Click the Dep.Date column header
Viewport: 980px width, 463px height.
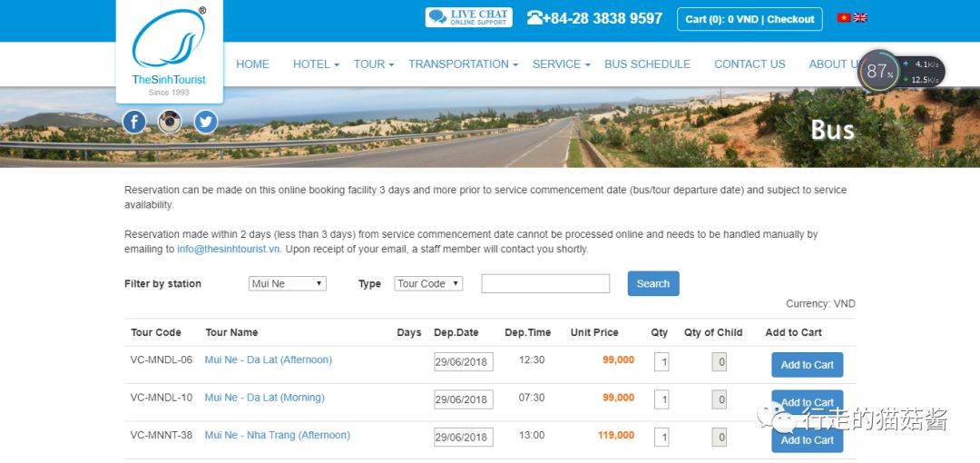coord(456,332)
